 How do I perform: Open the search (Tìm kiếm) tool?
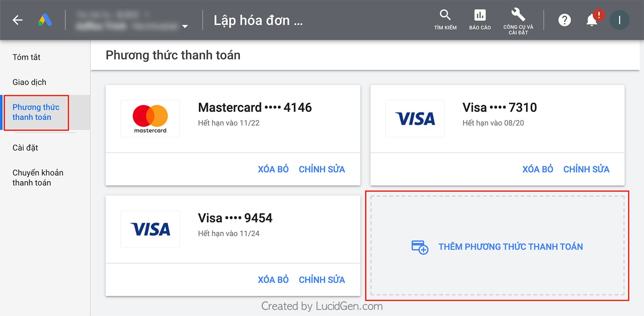[445, 20]
